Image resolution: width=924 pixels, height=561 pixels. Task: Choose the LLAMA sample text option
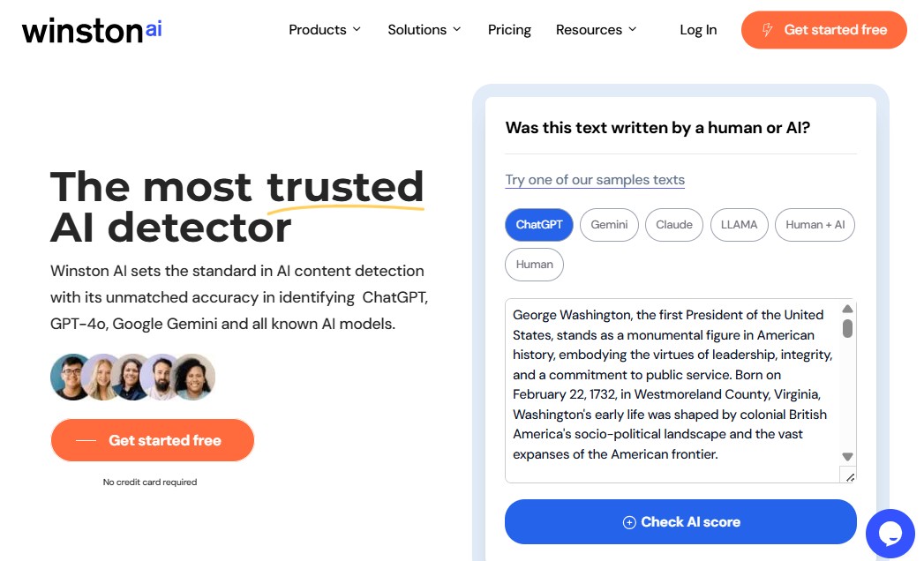click(x=739, y=224)
